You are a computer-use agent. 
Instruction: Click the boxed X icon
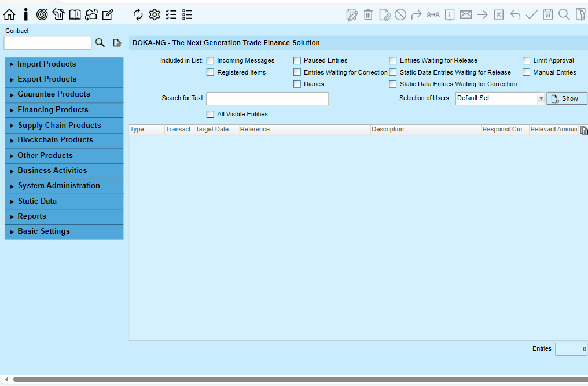click(x=498, y=14)
